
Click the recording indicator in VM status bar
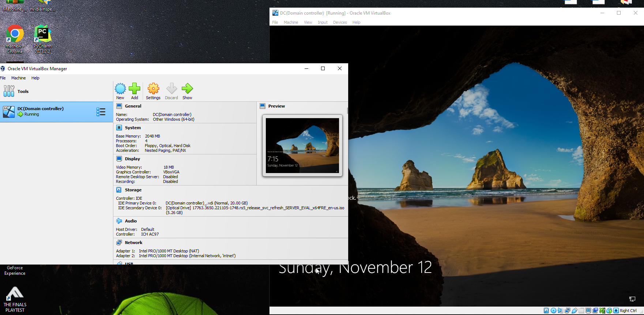point(595,311)
